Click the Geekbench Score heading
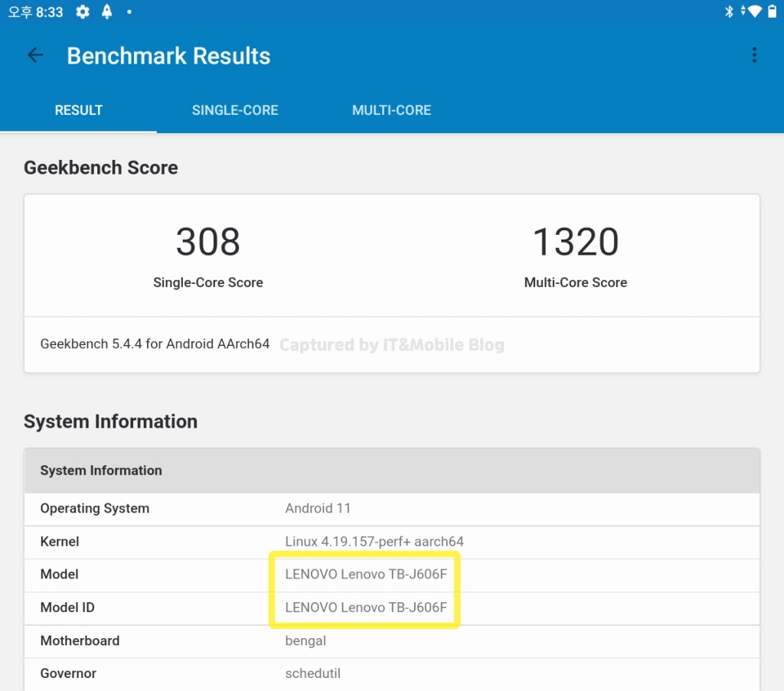This screenshot has width=784, height=691. [x=101, y=168]
